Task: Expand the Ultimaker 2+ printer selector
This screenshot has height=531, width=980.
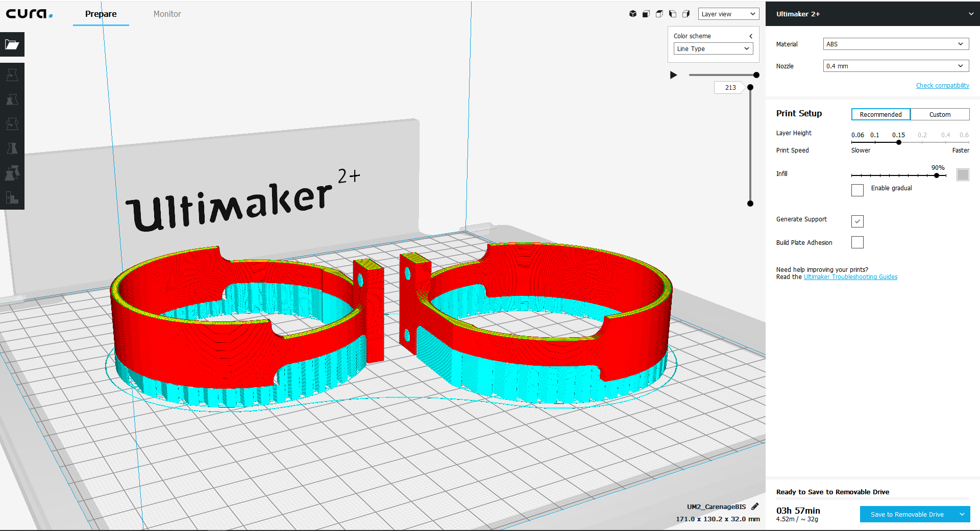Action: 873,14
